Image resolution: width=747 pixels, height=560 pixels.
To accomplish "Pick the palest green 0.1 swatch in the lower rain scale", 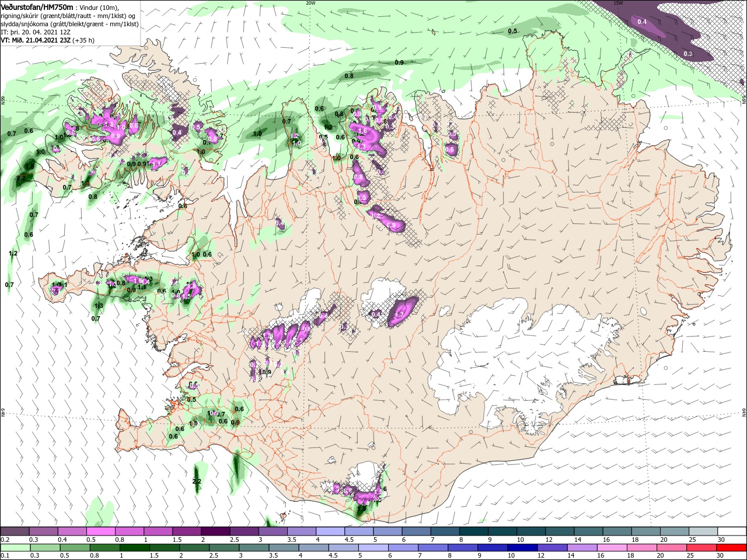I will [x=15, y=548].
